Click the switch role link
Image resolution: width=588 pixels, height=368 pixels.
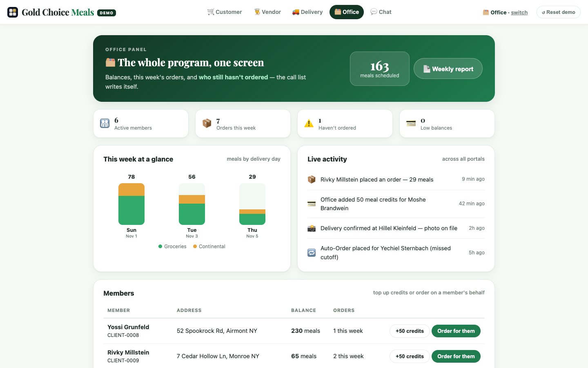pyautogui.click(x=519, y=13)
